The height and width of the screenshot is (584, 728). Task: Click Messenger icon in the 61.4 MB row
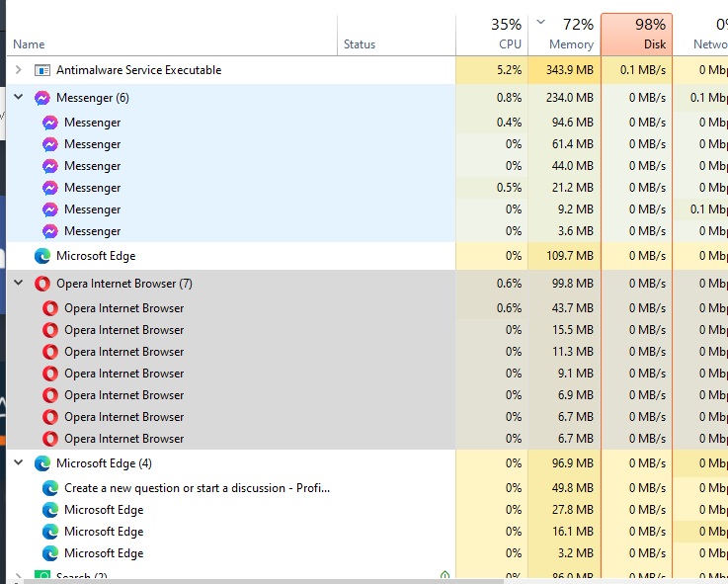50,144
